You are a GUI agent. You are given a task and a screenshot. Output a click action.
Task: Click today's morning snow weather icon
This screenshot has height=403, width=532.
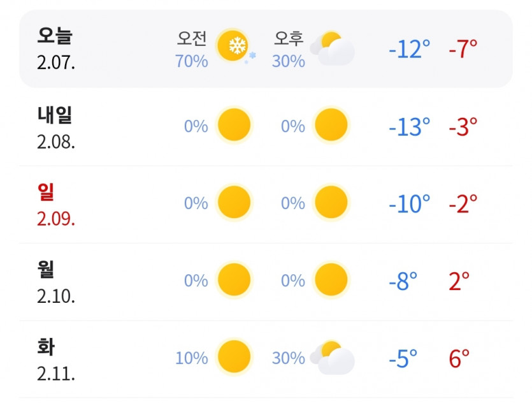click(235, 47)
